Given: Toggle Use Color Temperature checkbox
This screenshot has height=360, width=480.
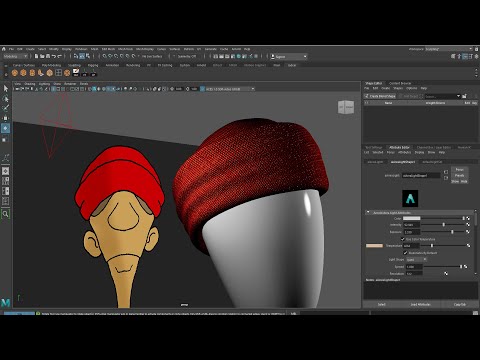Looking at the screenshot, I should (x=403, y=239).
